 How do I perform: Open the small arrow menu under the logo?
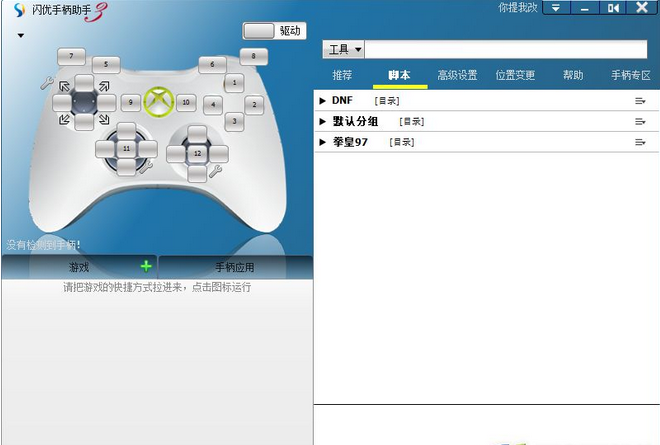pyautogui.click(x=21, y=36)
